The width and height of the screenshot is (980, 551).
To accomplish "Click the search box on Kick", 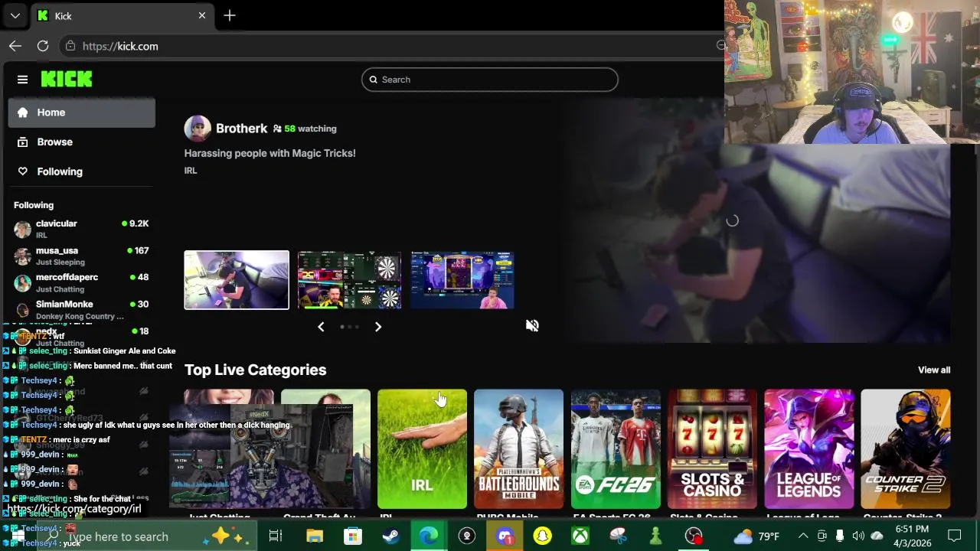I will coord(490,80).
